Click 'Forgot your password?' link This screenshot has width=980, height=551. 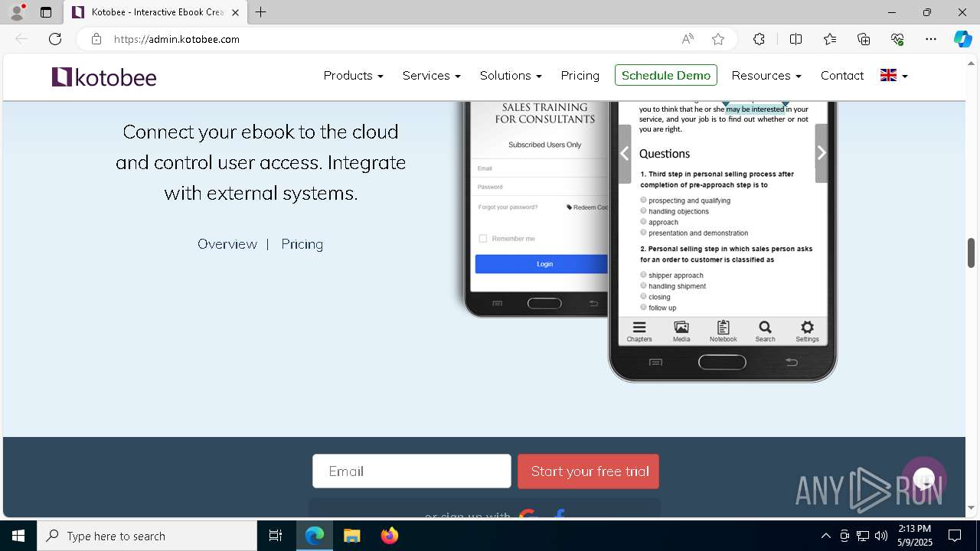tap(508, 207)
